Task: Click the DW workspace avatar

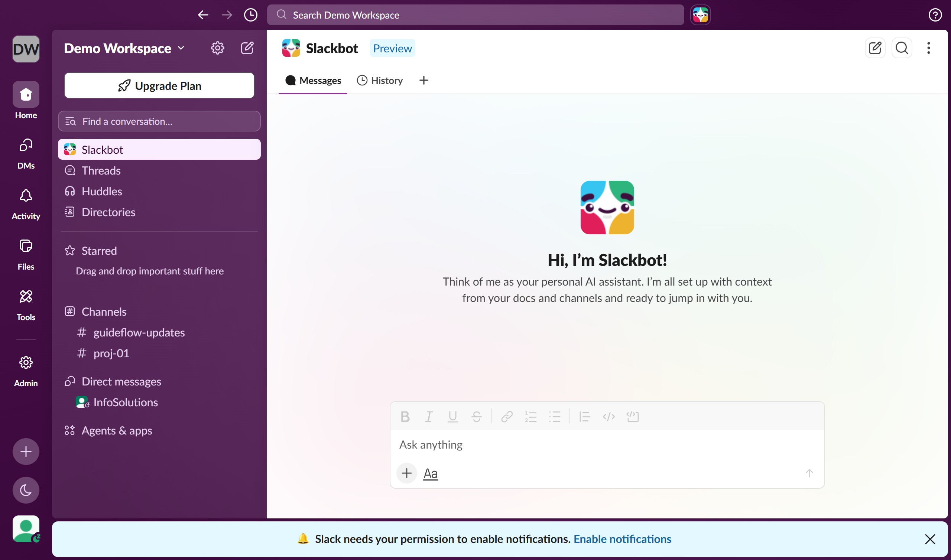Action: [26, 49]
